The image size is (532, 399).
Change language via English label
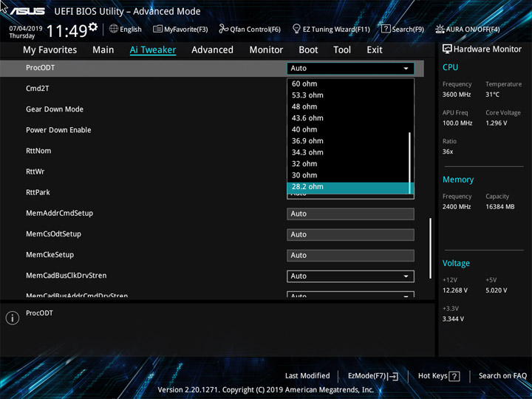131,30
